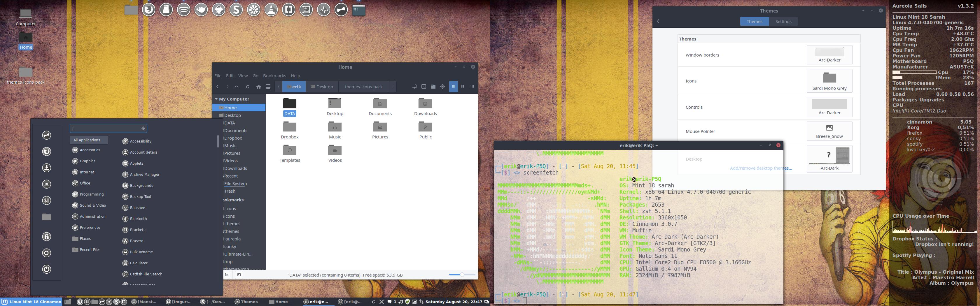Open the Computer desktop icon
This screenshot has height=306, width=980.
25,17
